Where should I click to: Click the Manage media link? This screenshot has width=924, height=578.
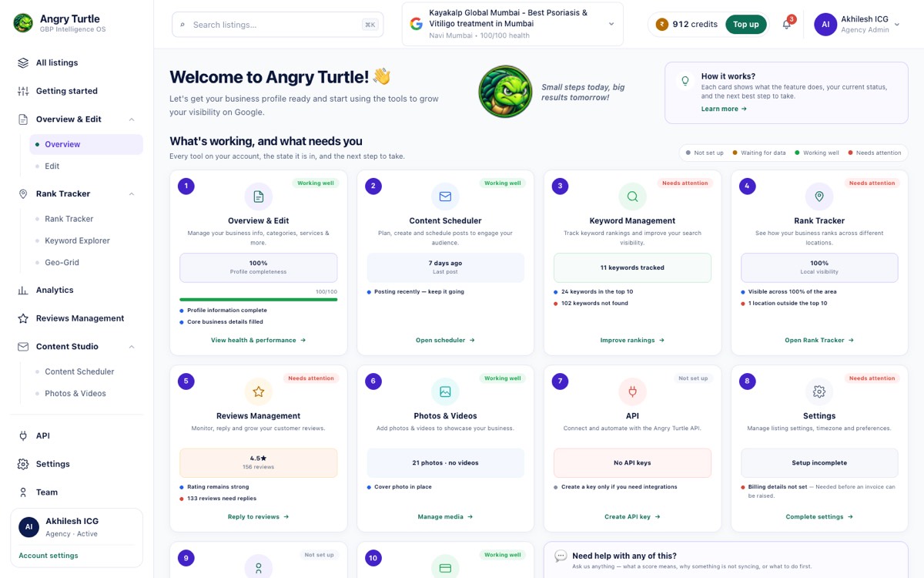coord(445,517)
